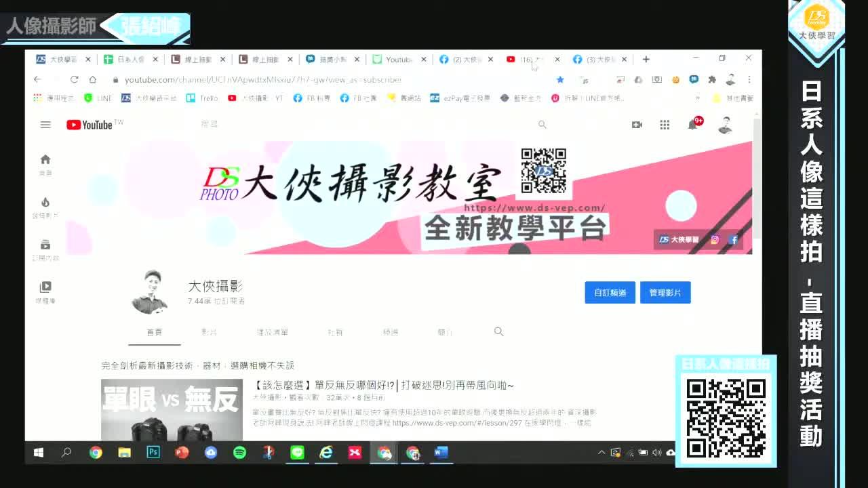
Task: Click the Windows taskbar search icon
Action: tap(66, 452)
